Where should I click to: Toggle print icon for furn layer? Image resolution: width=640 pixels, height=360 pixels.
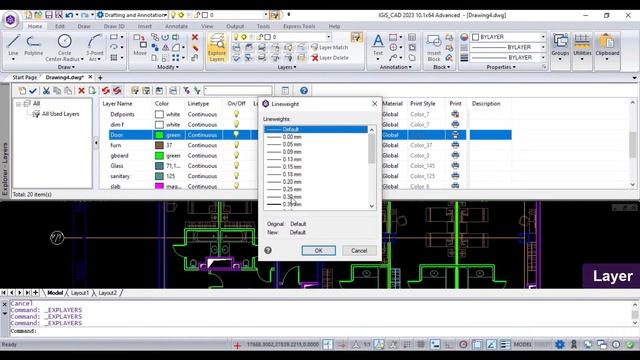tap(455, 145)
